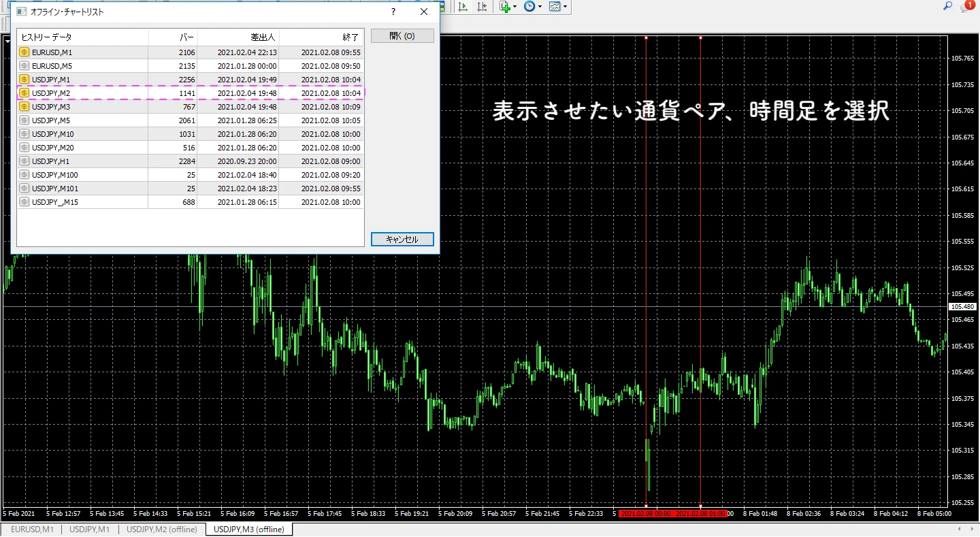
Task: Click the dollar icon beside EURUSD,M1
Action: [24, 52]
